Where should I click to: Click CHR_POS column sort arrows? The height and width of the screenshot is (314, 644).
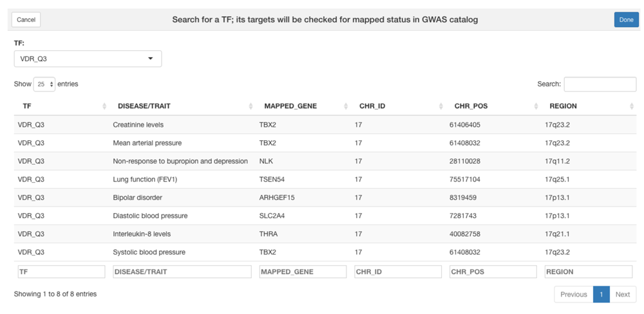pos(536,106)
